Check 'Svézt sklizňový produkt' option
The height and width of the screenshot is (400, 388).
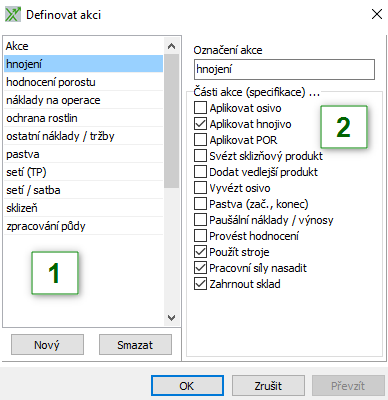point(200,156)
